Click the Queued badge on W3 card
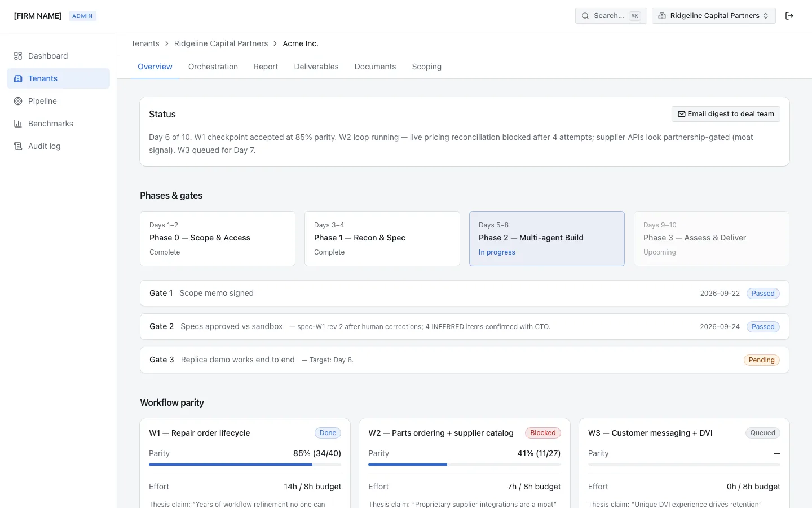This screenshot has width=812, height=508. tap(763, 433)
